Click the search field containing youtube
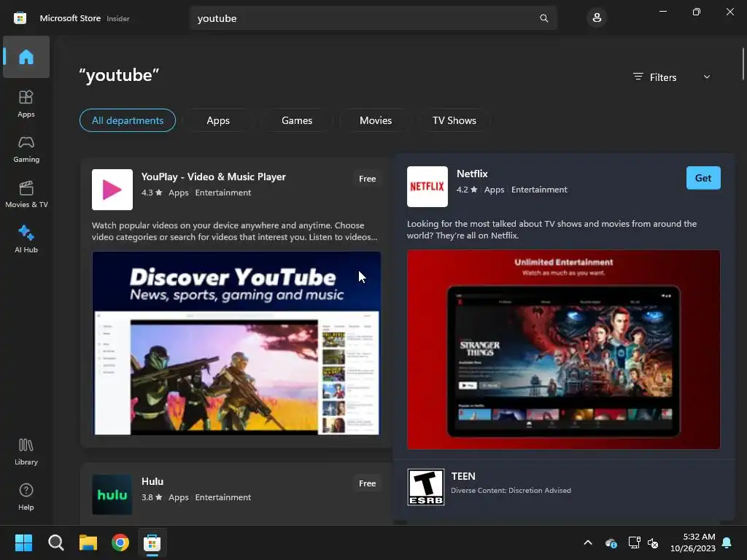The height and width of the screenshot is (560, 747). (x=373, y=18)
